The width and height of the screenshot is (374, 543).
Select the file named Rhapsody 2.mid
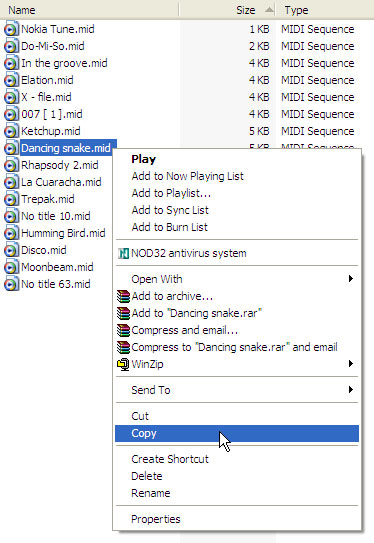(60, 165)
